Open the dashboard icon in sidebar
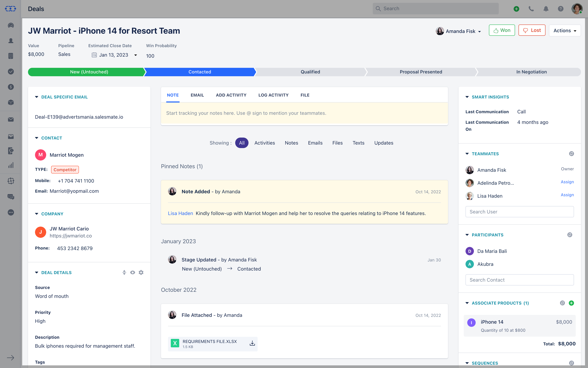This screenshot has height=368, width=588. 11,25
